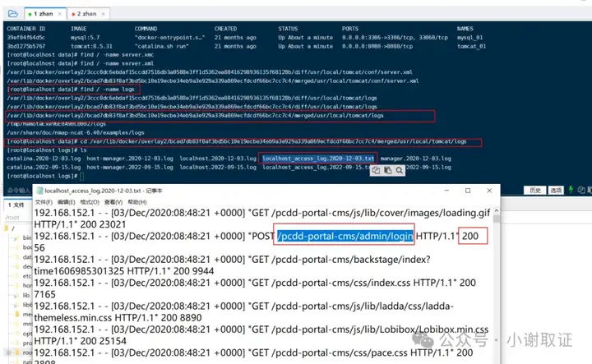Viewport: 592px width, 364px height.
Task: Click 'localhost_access_log.2020-12-03.txt' in terminal listing
Action: (x=318, y=159)
